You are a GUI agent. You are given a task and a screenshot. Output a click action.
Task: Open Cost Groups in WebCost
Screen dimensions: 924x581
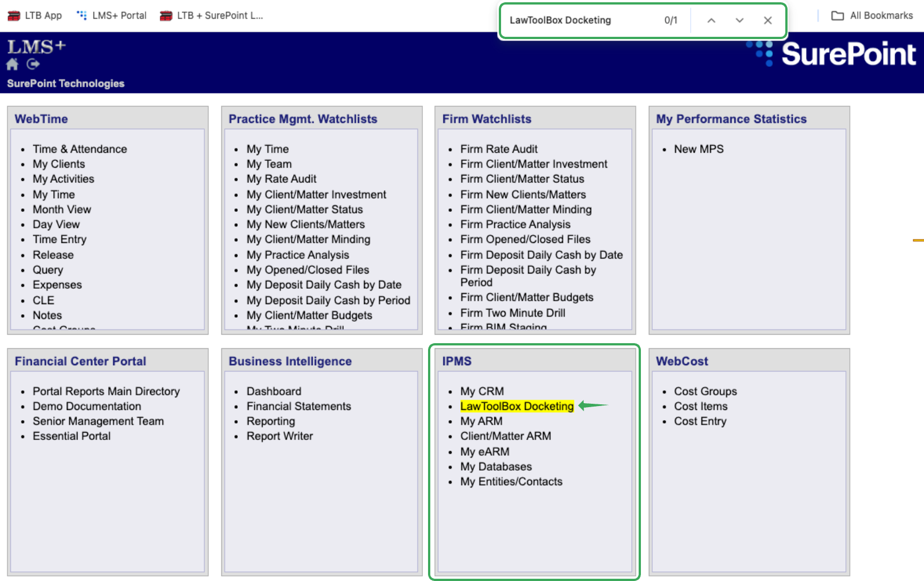coord(705,391)
